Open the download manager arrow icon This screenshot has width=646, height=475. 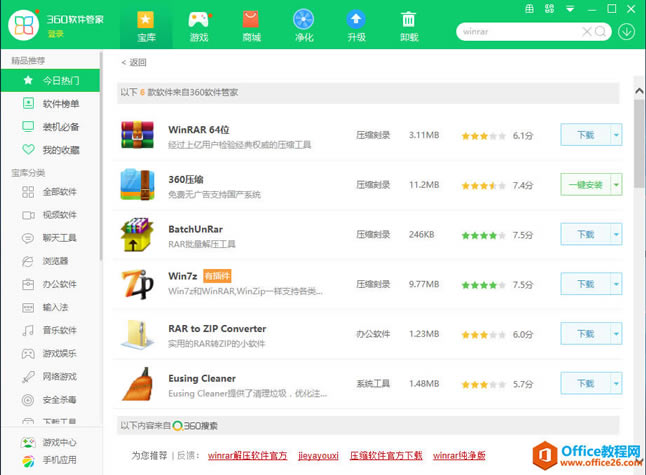(x=626, y=31)
